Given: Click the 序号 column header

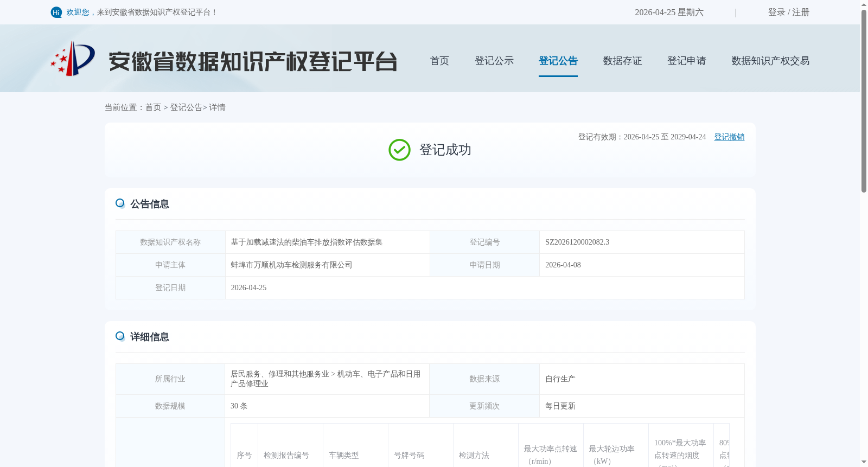Looking at the screenshot, I should point(244,456).
